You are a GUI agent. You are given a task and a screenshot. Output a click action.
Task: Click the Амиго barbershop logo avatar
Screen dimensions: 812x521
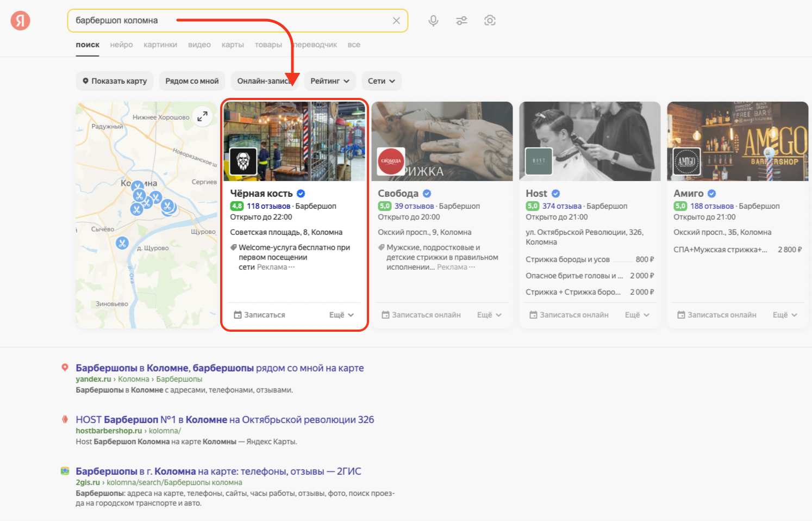(x=687, y=162)
